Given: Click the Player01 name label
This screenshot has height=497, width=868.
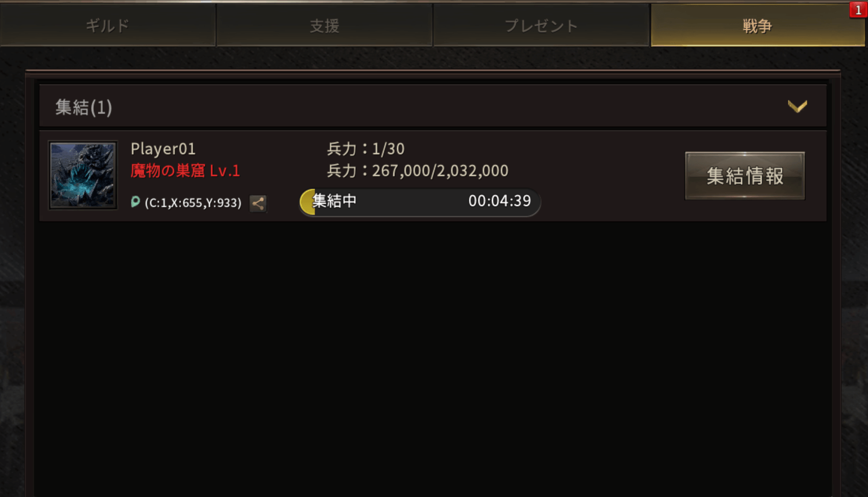Looking at the screenshot, I should (x=163, y=149).
